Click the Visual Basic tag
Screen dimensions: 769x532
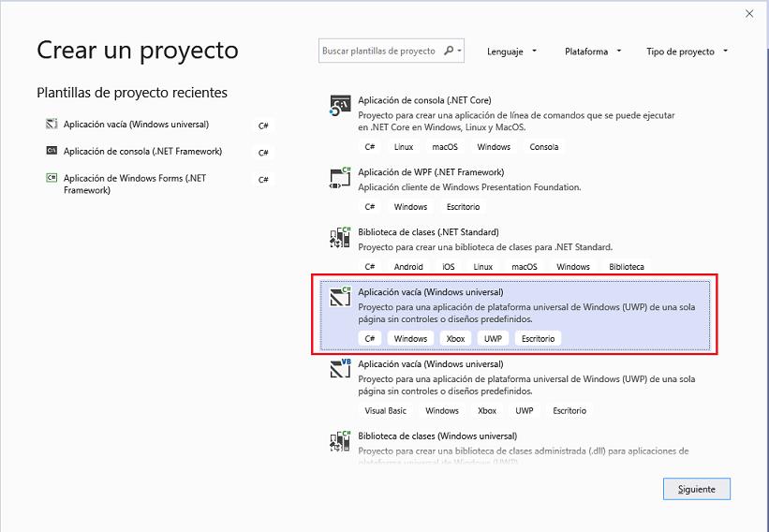click(386, 411)
